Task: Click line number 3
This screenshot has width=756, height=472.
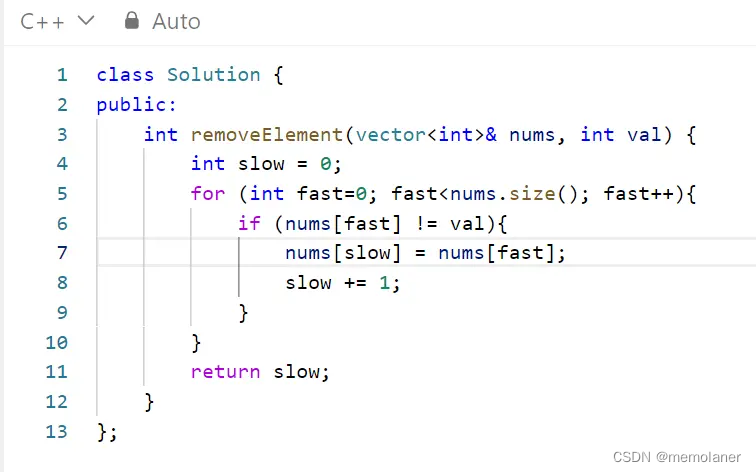Action: click(62, 135)
